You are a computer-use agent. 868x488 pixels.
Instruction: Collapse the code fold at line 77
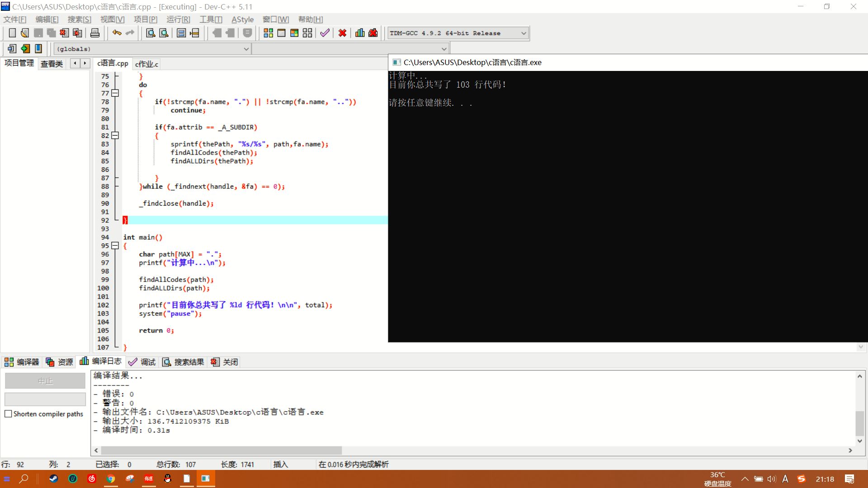pos(115,93)
